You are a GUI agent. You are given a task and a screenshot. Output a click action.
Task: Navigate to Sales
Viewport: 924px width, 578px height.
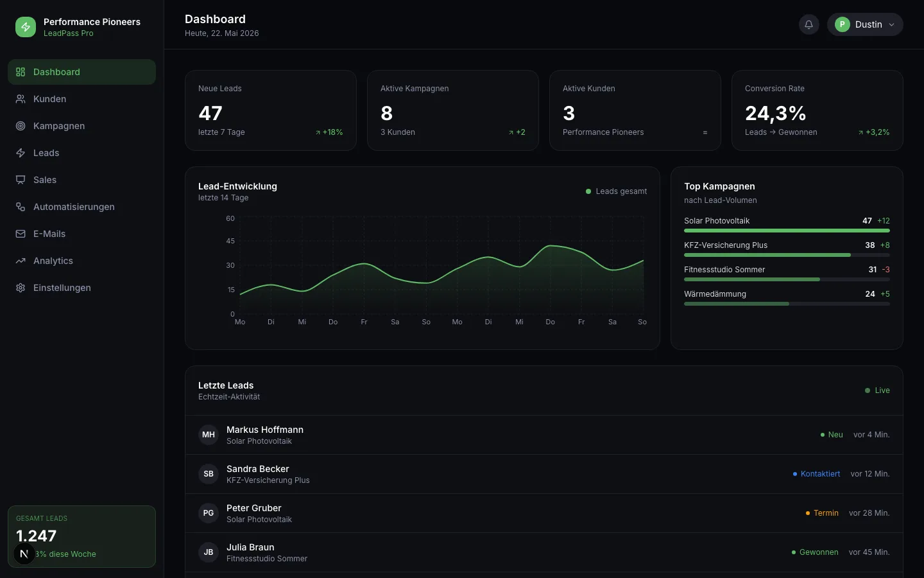point(81,180)
